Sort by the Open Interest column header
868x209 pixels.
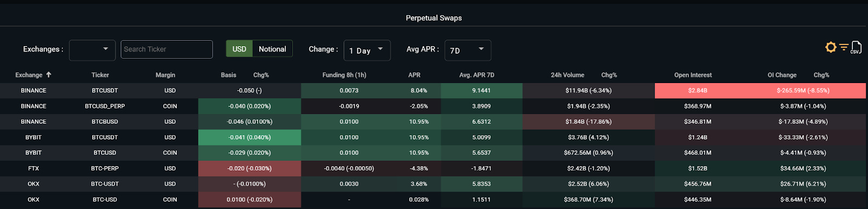[693, 75]
